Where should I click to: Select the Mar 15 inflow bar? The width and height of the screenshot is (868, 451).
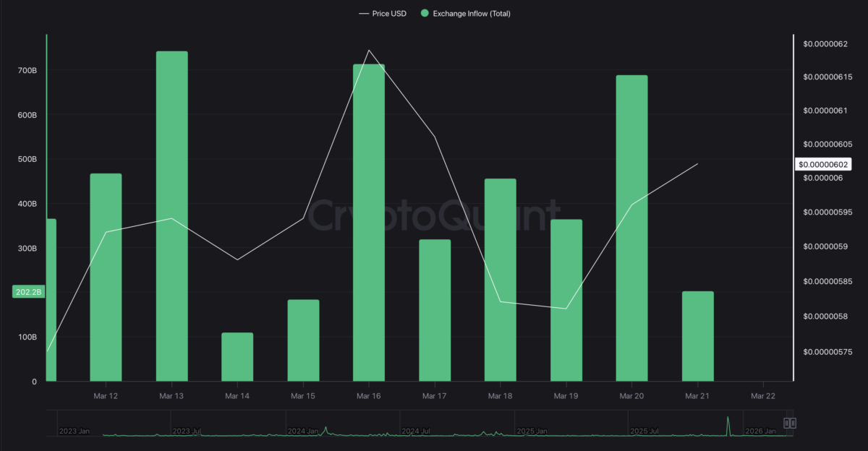(x=303, y=340)
